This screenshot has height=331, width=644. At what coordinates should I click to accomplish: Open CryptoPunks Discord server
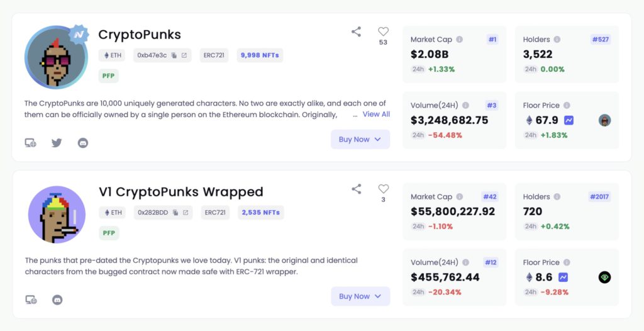[83, 143]
